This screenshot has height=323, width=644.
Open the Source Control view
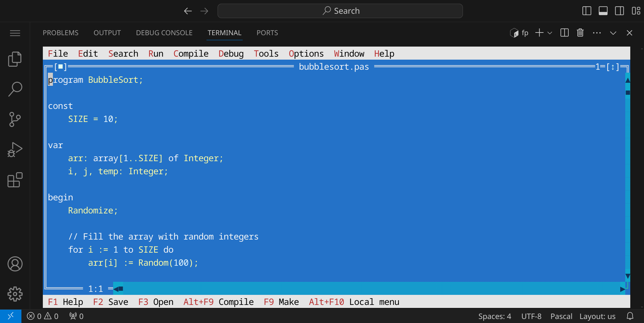pyautogui.click(x=15, y=119)
